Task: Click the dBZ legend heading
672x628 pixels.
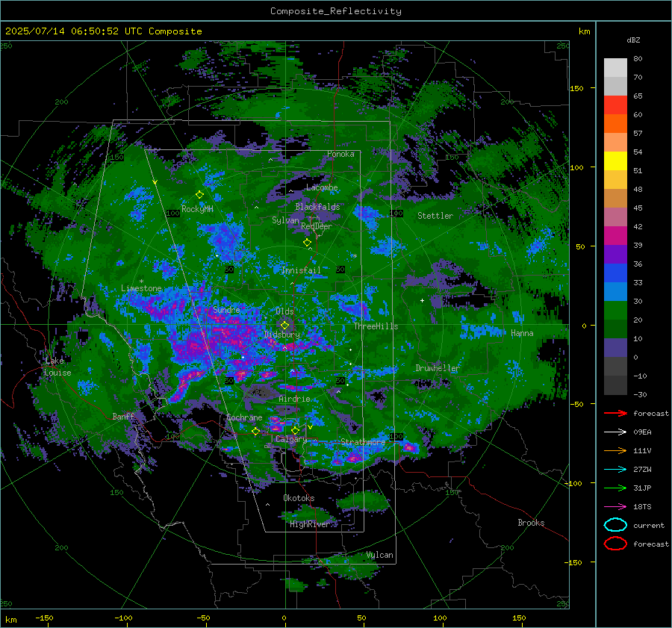Action: [633, 40]
